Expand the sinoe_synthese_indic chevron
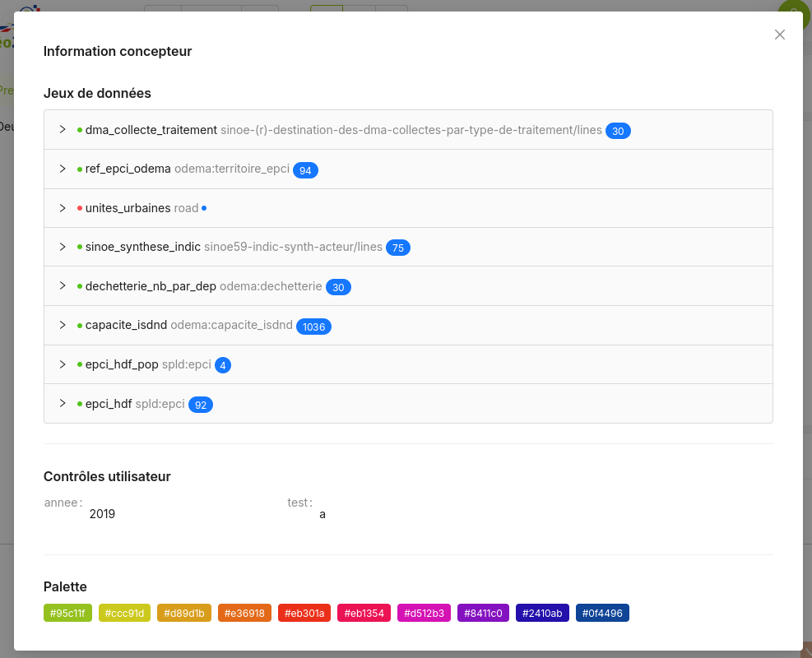Image resolution: width=812 pixels, height=658 pixels. (x=63, y=247)
